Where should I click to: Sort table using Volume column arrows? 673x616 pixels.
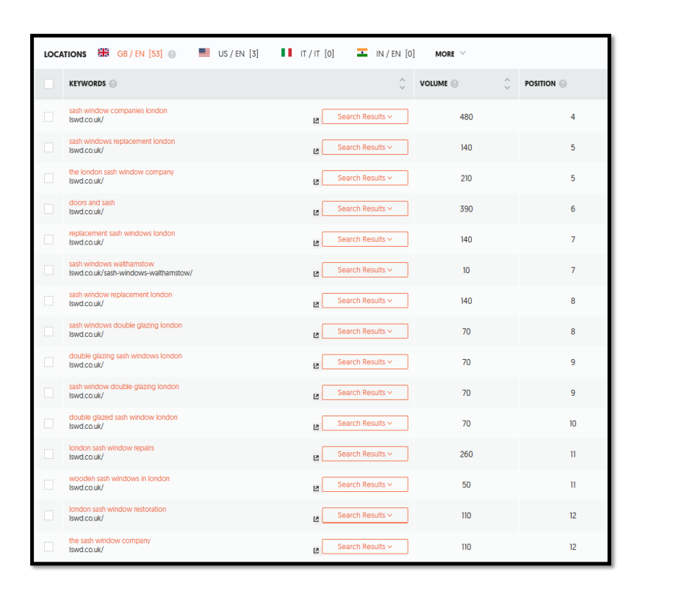(x=507, y=84)
